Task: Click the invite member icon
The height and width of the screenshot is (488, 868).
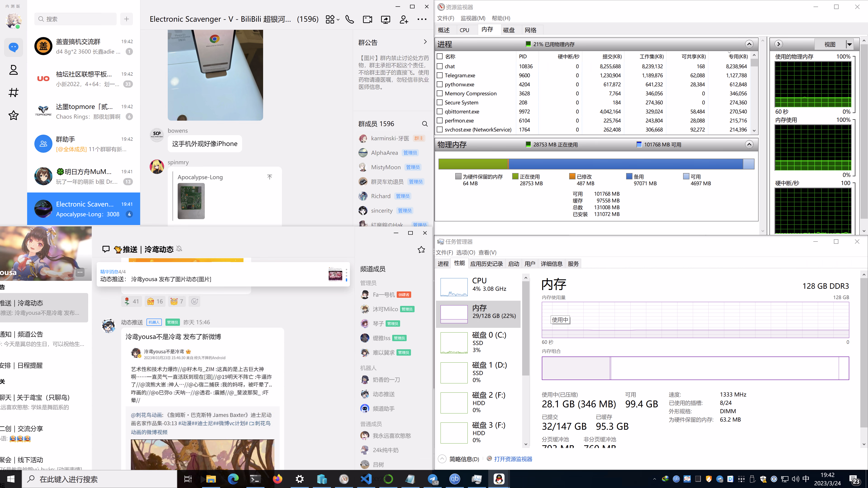Action: [x=404, y=19]
